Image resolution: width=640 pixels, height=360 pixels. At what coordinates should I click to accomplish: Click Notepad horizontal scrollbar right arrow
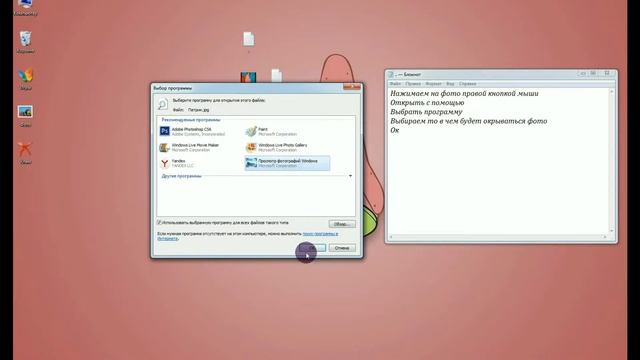point(605,237)
